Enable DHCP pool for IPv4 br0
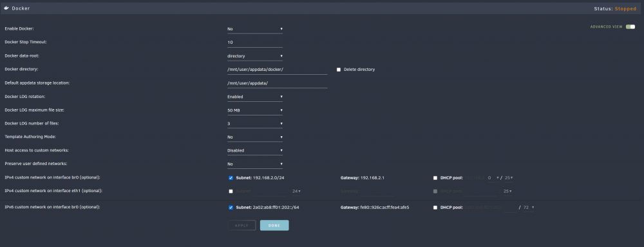The height and width of the screenshot is (247, 644). tap(435, 178)
